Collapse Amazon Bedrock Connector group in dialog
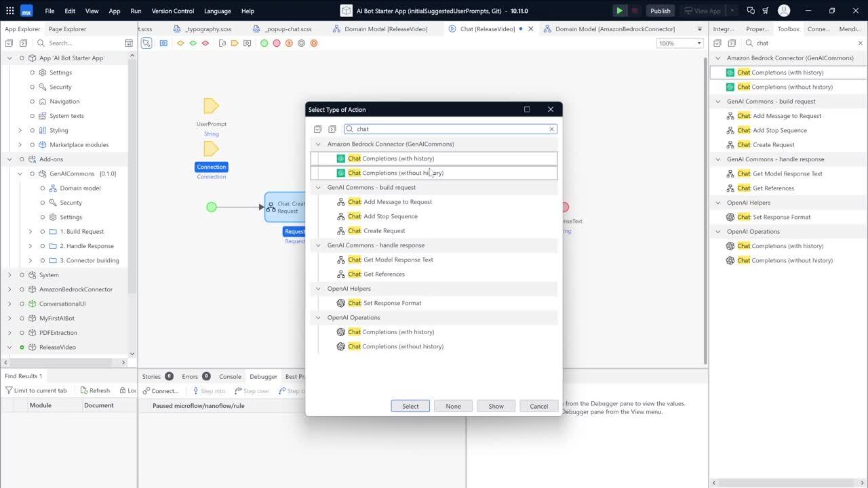The width and height of the screenshot is (868, 488). (x=318, y=144)
